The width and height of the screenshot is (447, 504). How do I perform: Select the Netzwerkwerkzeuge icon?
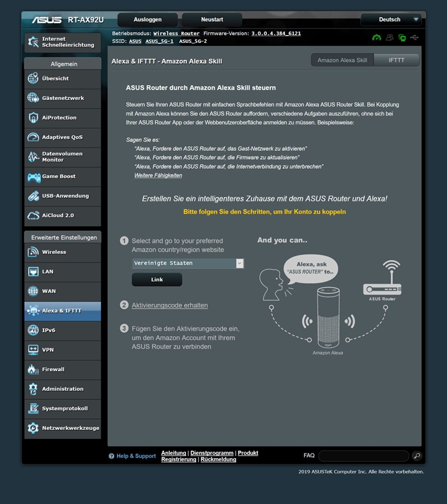coord(33,428)
